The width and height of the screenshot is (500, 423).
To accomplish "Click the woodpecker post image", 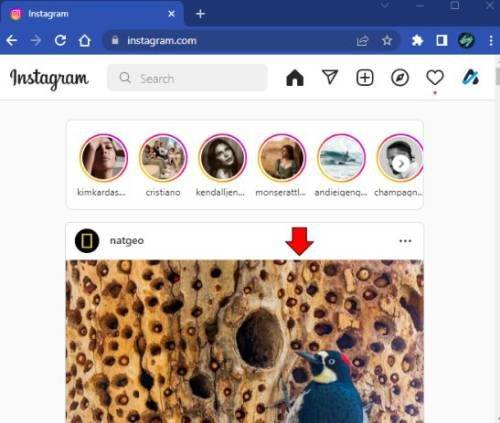I will click(x=245, y=341).
